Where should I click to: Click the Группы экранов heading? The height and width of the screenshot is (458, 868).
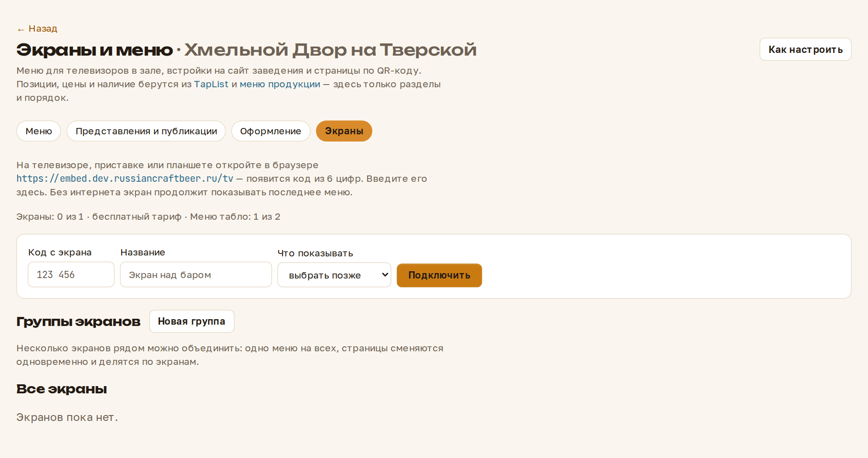point(78,321)
